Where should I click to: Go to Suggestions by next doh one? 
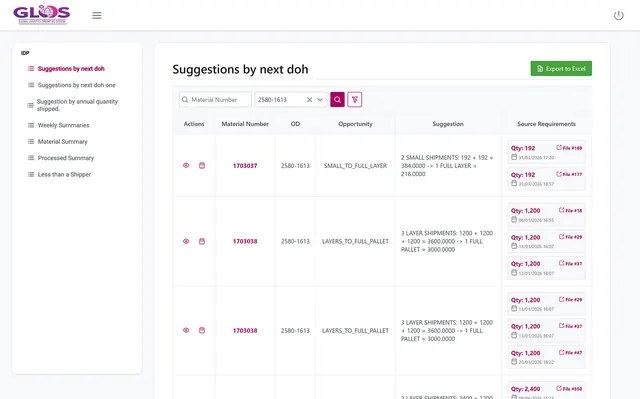77,85
